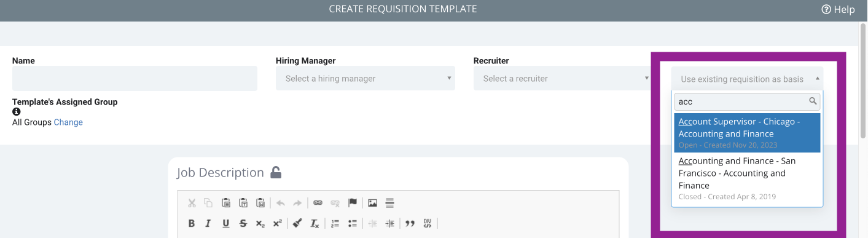Toggle italic formatting
Image resolution: width=868 pixels, height=238 pixels.
coord(208,223)
